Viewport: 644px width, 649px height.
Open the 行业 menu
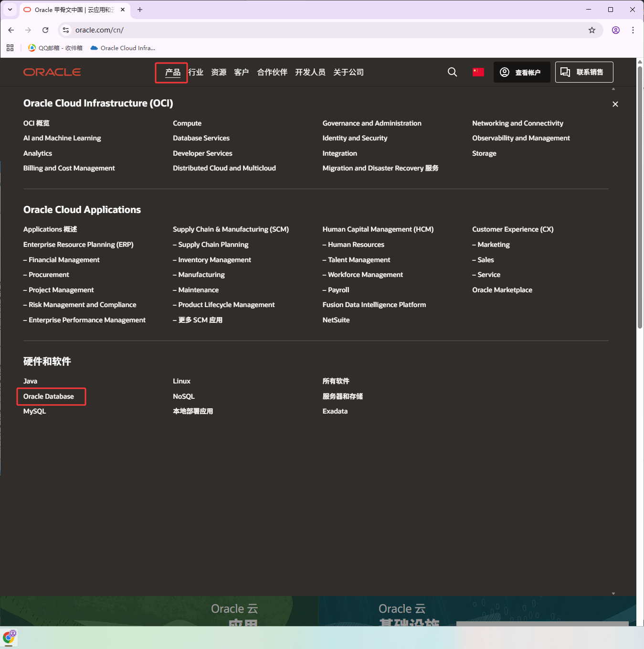pos(196,72)
